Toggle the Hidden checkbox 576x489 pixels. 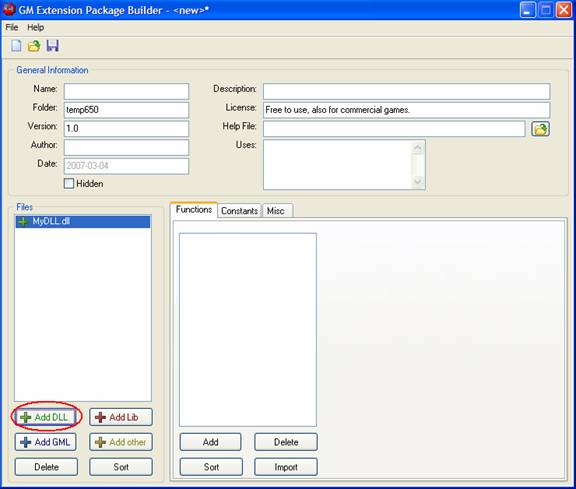pos(69,183)
